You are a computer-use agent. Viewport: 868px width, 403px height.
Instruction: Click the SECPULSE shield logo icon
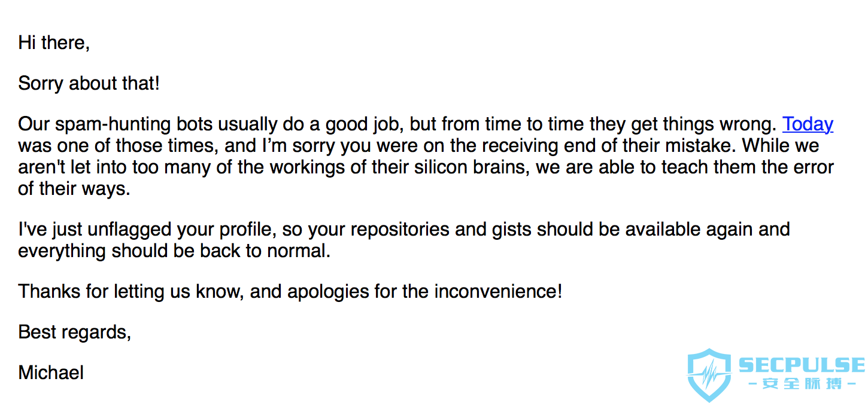pos(709,375)
